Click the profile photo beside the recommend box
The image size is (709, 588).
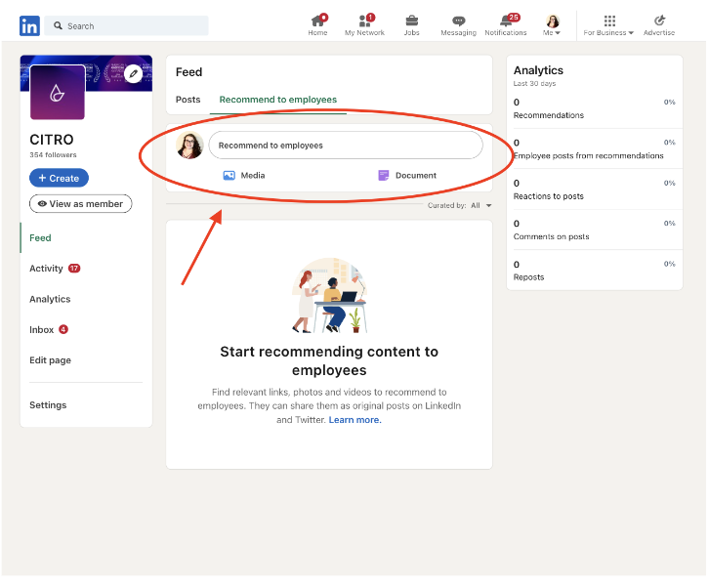(189, 146)
